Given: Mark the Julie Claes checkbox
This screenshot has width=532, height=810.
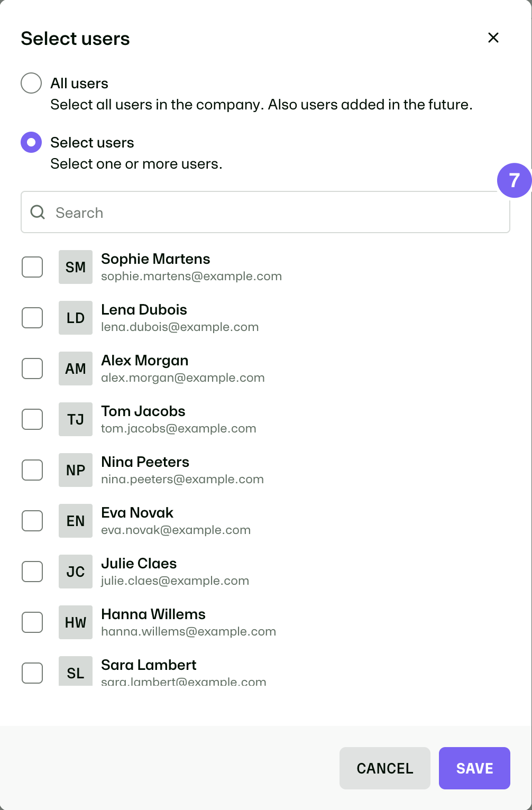Looking at the screenshot, I should pyautogui.click(x=32, y=572).
